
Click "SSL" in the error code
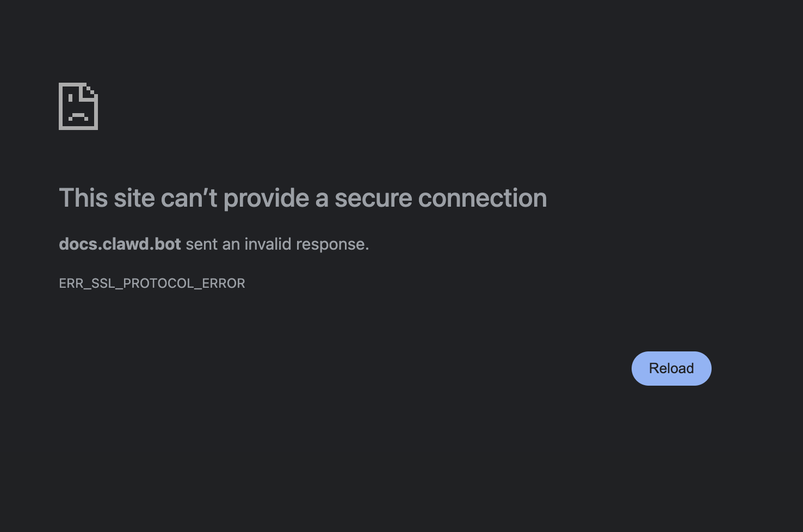click(x=103, y=283)
